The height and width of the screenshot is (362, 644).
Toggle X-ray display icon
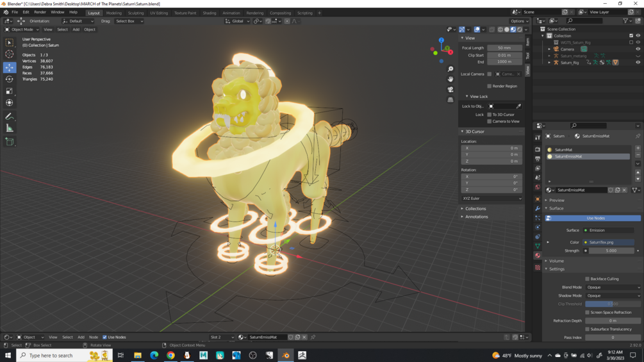491,29
